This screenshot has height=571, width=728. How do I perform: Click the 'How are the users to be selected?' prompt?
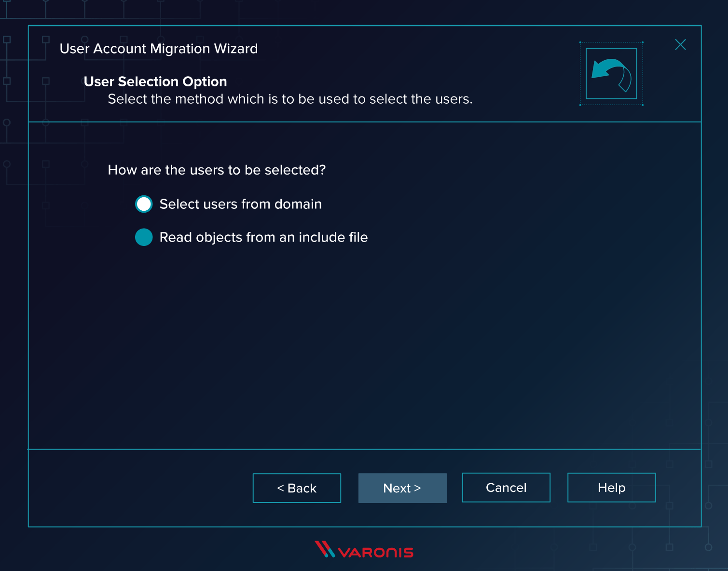click(x=216, y=170)
